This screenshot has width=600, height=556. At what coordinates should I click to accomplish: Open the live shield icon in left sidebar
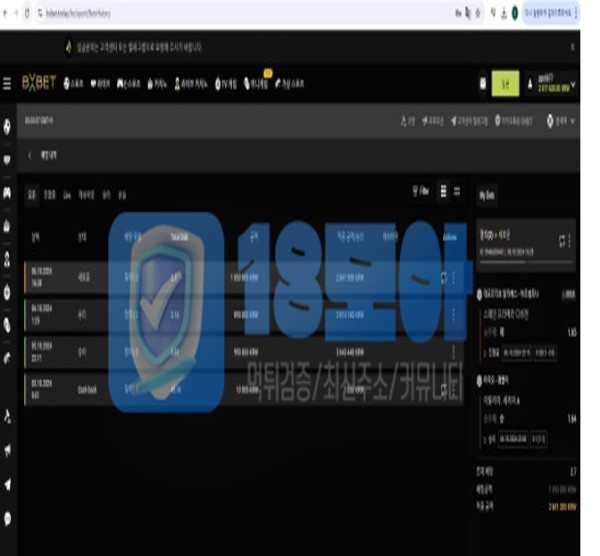[7, 159]
